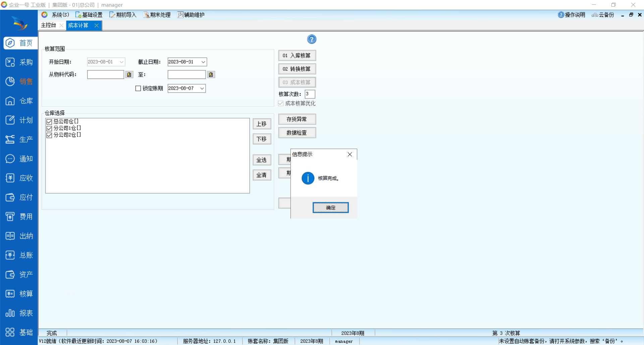This screenshot has width=644, height=345.
Task: Open the 总账 general ledger sidebar icon
Action: tap(19, 255)
